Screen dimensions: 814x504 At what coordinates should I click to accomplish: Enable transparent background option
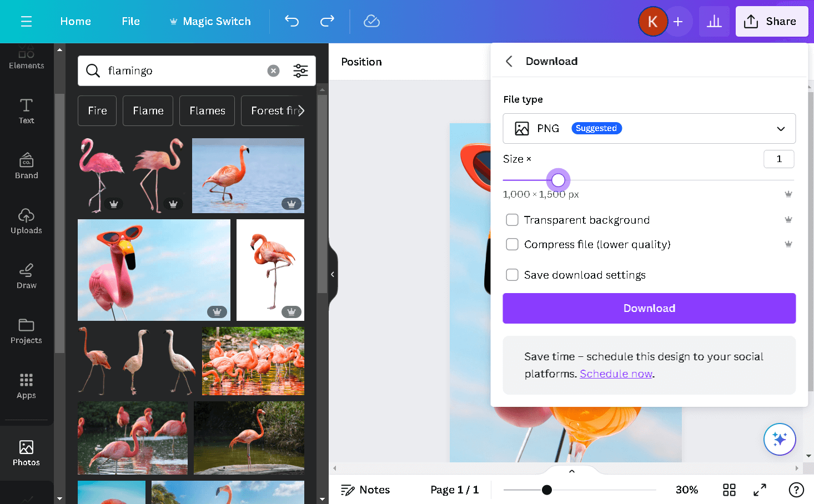point(512,220)
